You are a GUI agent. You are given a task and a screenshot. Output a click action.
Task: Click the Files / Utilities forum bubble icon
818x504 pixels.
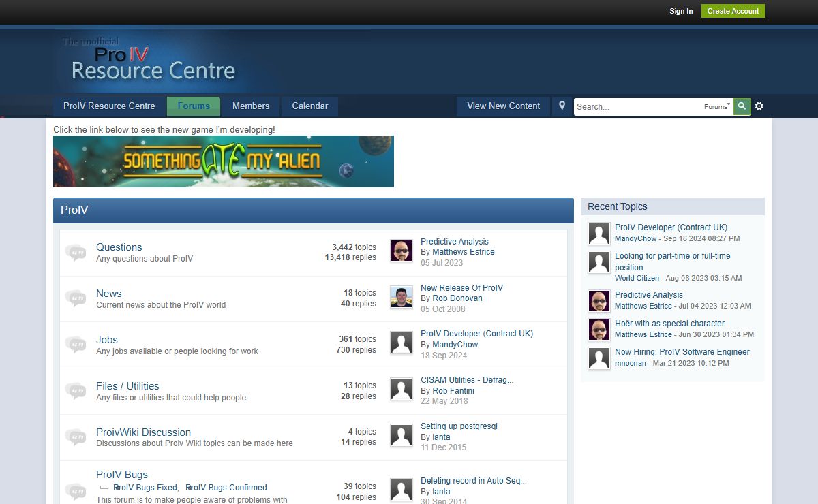(x=76, y=391)
